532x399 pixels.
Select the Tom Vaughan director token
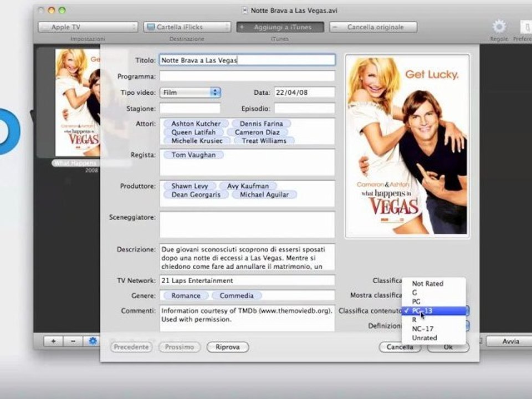click(194, 155)
